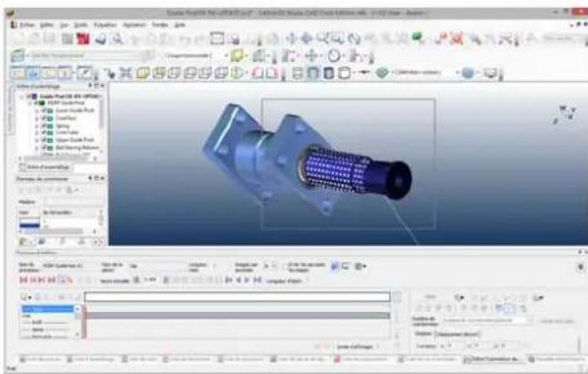Click the circular arrows rotate view icon

[x=353, y=39]
